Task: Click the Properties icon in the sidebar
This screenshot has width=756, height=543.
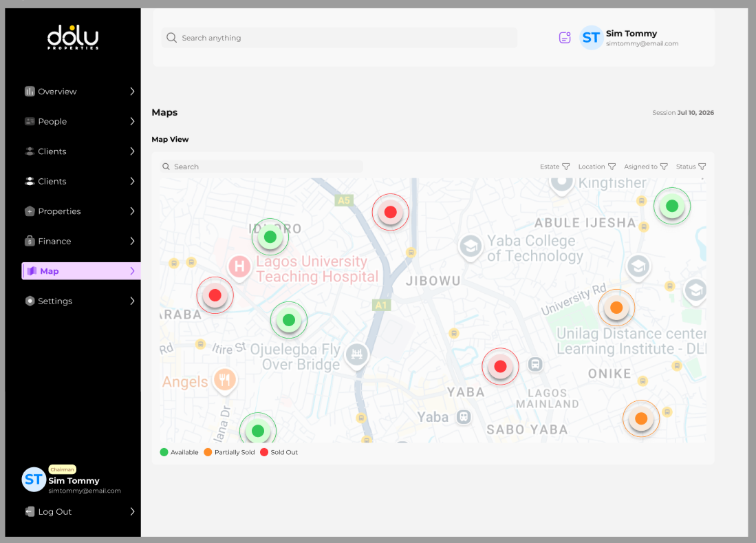Action: pos(30,211)
